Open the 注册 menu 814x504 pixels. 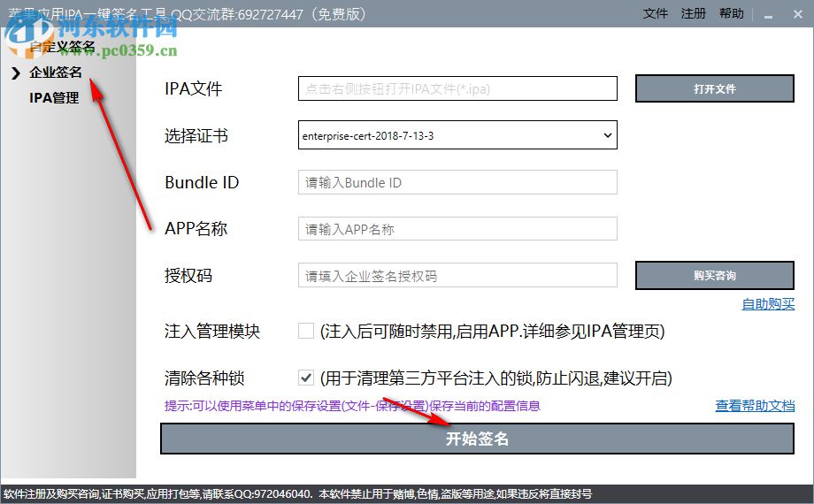click(694, 13)
